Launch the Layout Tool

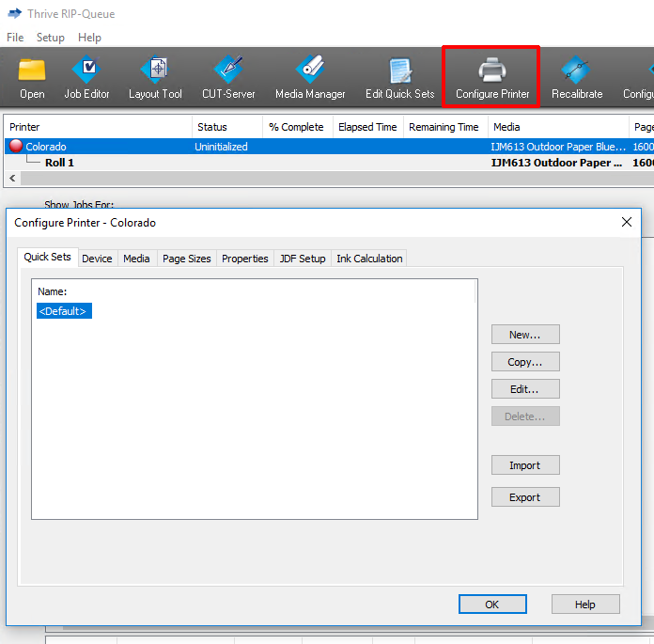(155, 77)
